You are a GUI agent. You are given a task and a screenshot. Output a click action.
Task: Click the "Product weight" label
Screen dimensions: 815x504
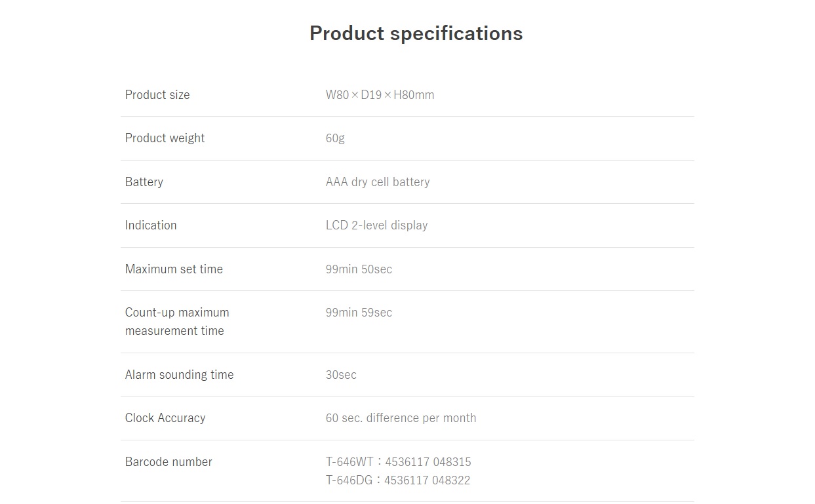point(165,138)
